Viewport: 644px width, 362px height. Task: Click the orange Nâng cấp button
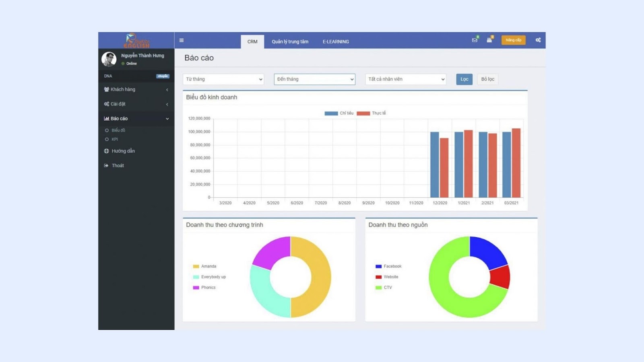click(513, 40)
